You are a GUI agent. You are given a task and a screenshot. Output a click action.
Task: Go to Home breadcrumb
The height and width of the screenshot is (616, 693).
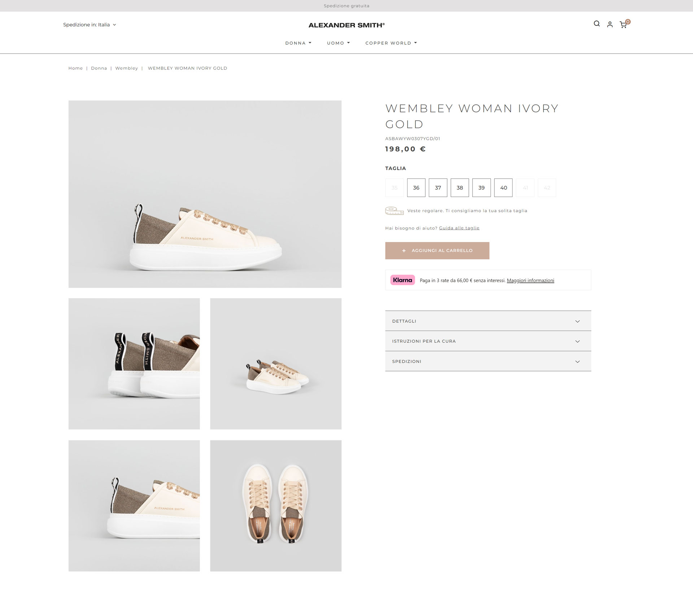click(x=75, y=68)
